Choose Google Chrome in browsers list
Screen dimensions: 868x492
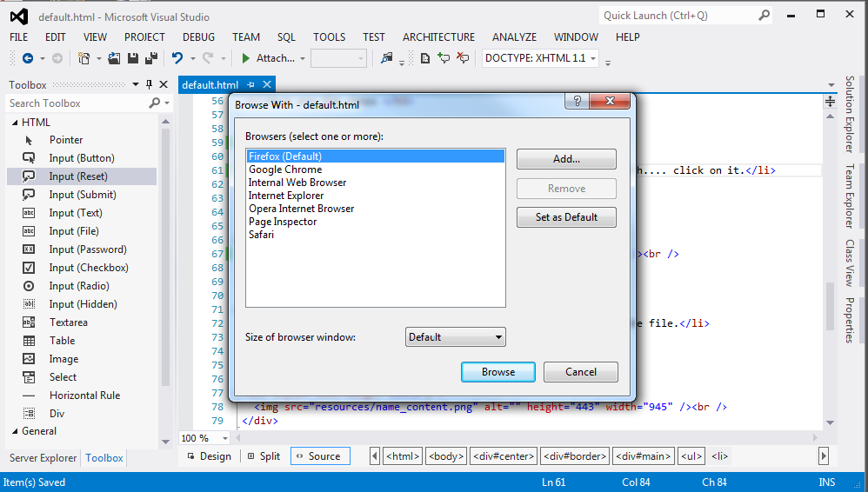(285, 170)
